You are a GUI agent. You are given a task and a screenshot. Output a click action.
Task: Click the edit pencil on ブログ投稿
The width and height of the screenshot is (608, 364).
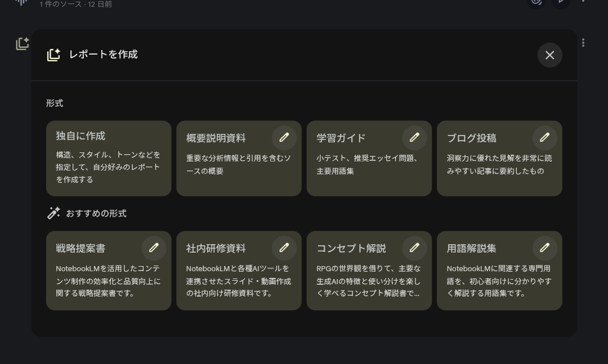tap(544, 137)
